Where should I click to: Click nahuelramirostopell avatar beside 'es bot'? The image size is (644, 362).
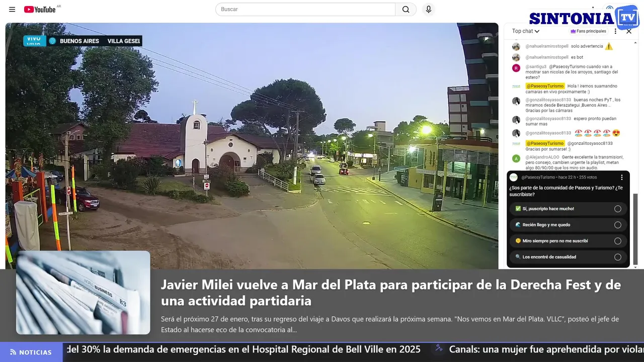[516, 57]
